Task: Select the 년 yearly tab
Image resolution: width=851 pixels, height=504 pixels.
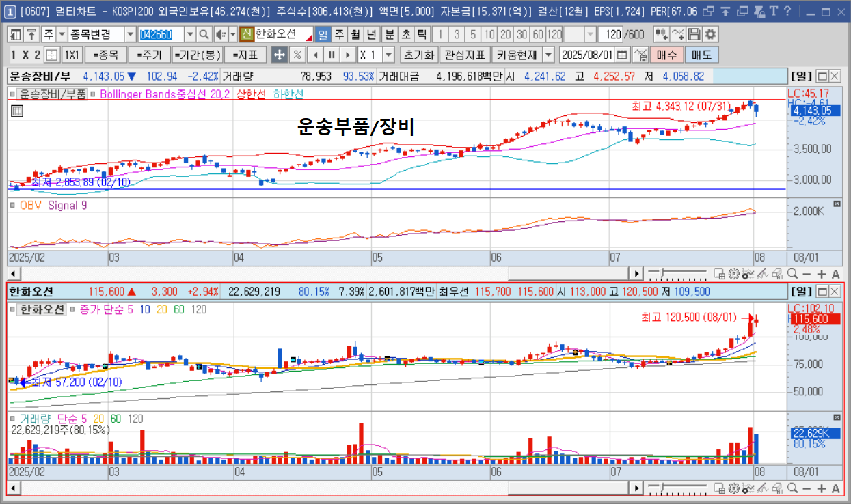Action: point(372,34)
